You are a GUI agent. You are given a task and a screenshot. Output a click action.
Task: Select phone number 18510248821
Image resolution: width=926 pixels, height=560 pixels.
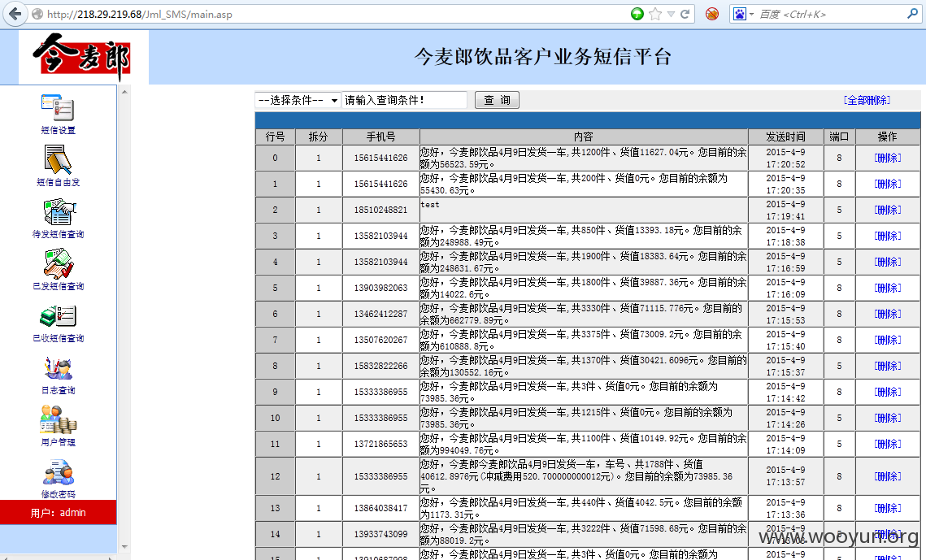tap(381, 210)
